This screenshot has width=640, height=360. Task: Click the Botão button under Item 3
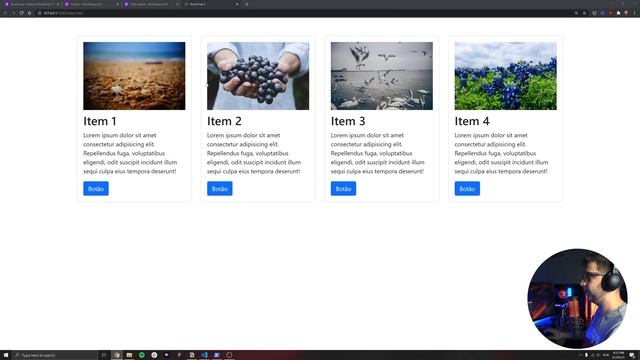pos(343,189)
